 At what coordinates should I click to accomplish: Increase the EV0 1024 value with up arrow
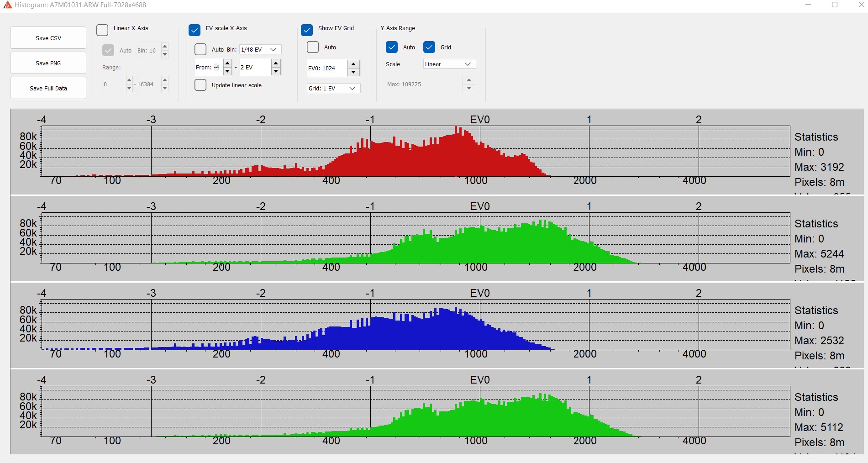(353, 64)
